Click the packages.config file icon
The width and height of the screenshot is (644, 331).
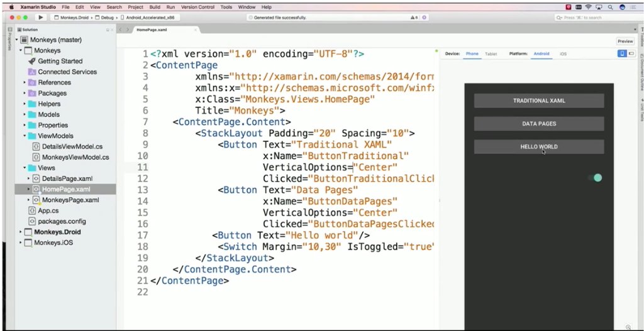(x=32, y=221)
